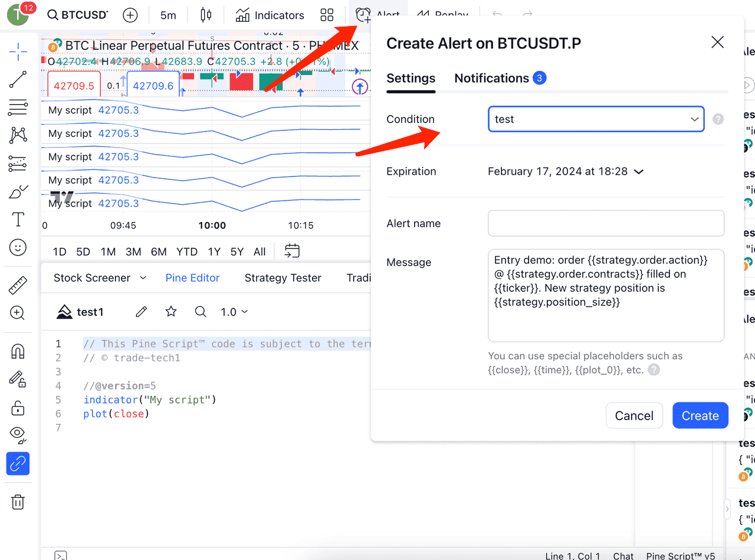Toggle stay in drawing mode pencil-lock
The height and width of the screenshot is (560, 755).
(18, 379)
